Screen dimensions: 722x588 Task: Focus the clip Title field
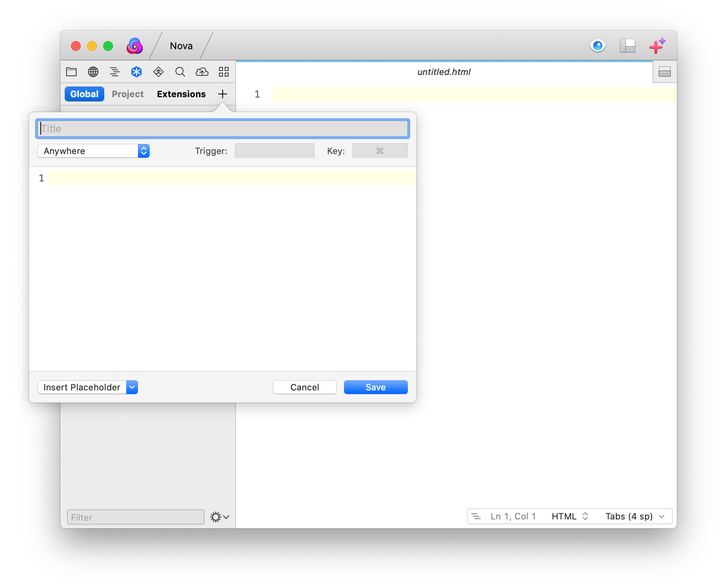click(x=223, y=129)
